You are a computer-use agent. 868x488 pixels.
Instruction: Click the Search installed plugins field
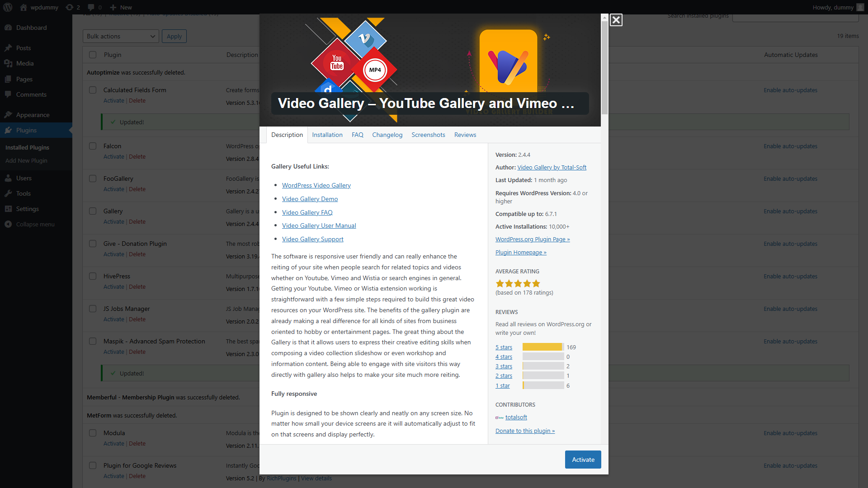pyautogui.click(x=795, y=17)
